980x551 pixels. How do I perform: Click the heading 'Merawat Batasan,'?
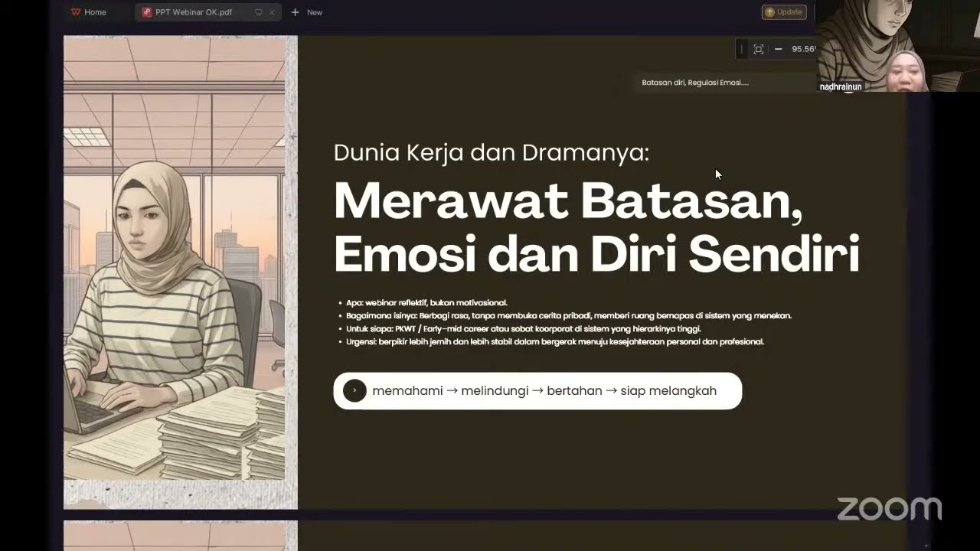coord(568,201)
